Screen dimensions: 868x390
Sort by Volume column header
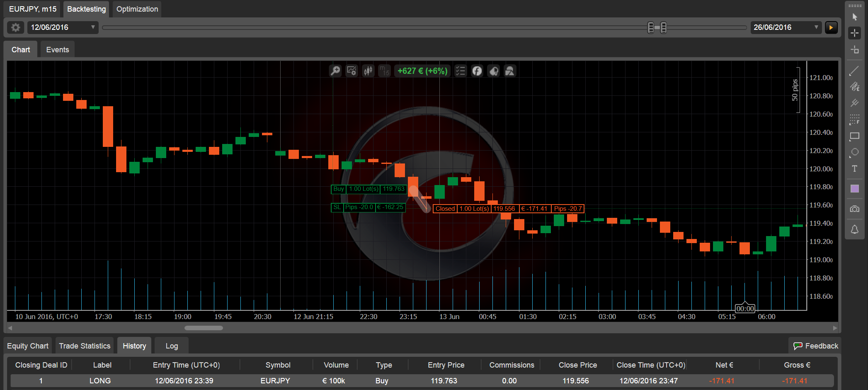click(x=336, y=365)
